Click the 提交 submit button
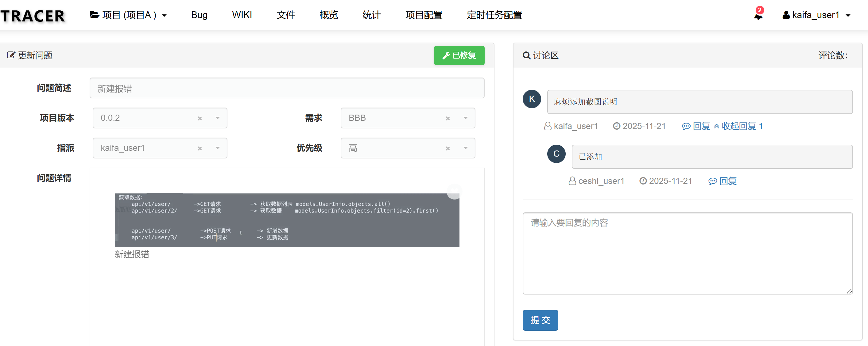868x346 pixels. [540, 320]
